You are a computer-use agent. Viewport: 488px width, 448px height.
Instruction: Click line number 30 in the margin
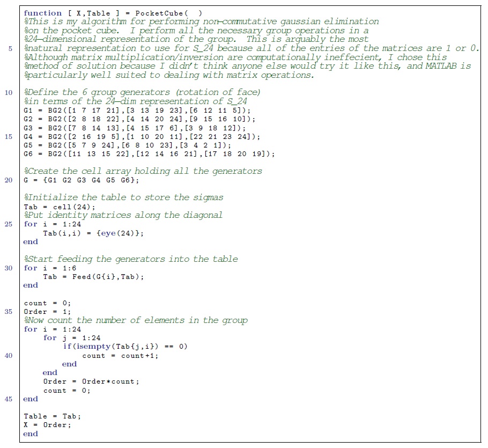9,268
